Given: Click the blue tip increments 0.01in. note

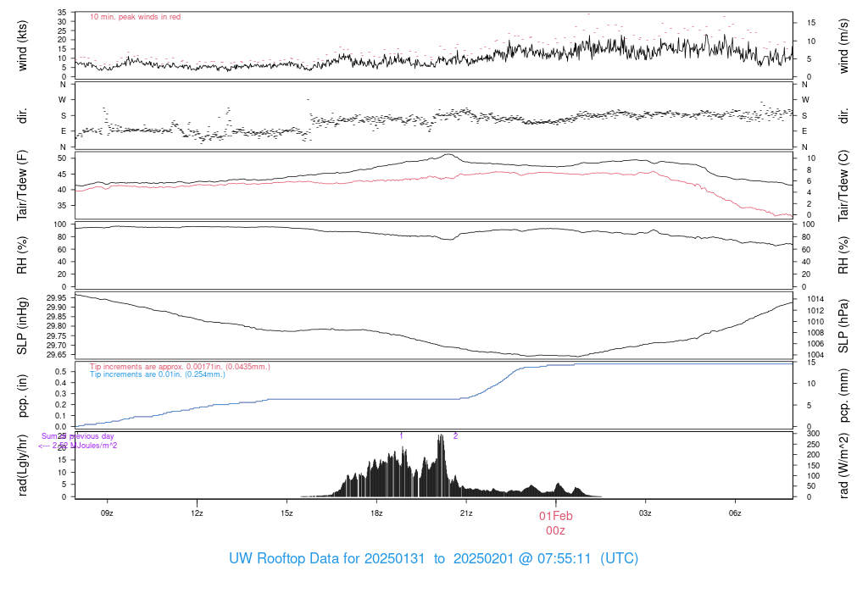Looking at the screenshot, I should click(158, 374).
